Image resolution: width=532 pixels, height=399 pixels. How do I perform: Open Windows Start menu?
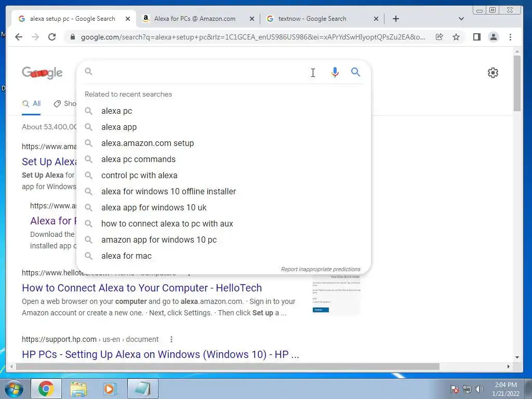click(x=14, y=389)
